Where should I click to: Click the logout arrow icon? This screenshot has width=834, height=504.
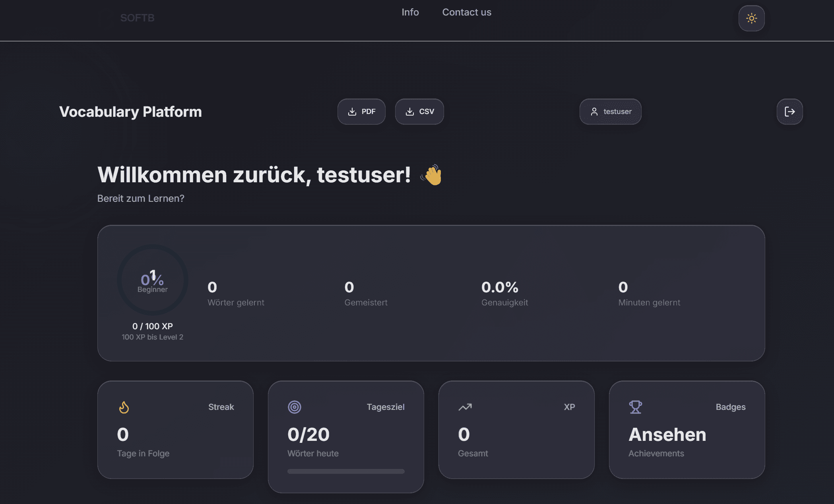coord(789,112)
